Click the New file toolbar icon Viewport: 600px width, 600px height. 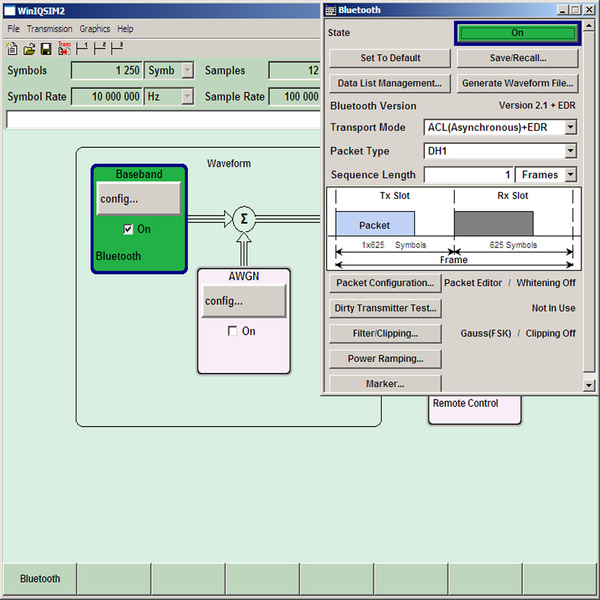pos(12,49)
